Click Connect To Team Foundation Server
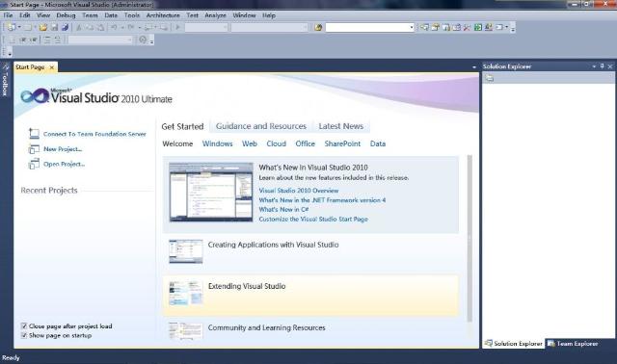 tap(94, 134)
